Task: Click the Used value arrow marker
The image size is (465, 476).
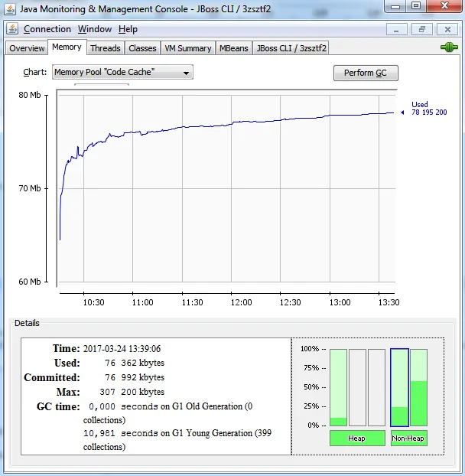Action: pyautogui.click(x=402, y=112)
